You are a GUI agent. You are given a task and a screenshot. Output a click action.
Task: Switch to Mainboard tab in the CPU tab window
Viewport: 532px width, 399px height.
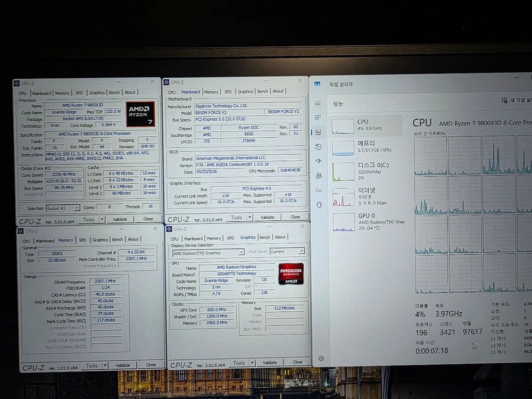[x=41, y=93]
